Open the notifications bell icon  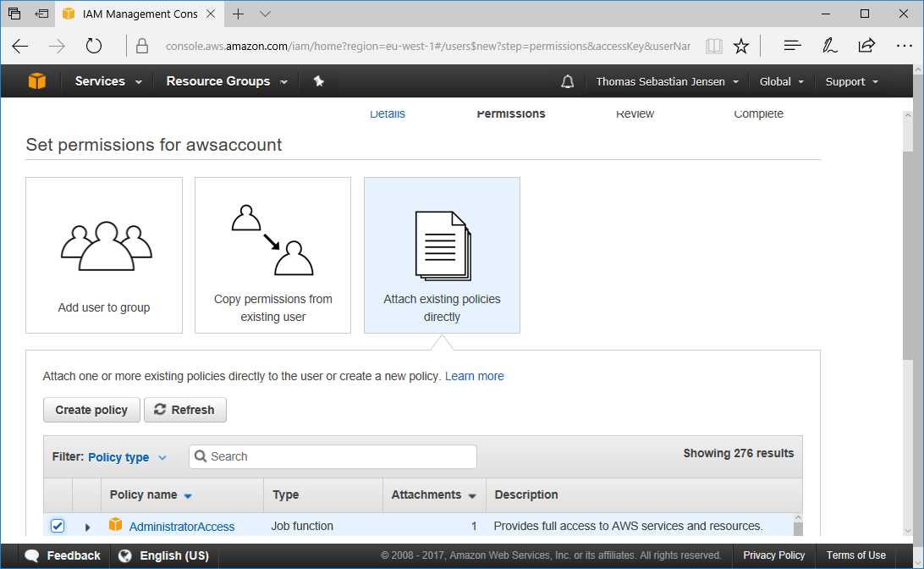(567, 81)
